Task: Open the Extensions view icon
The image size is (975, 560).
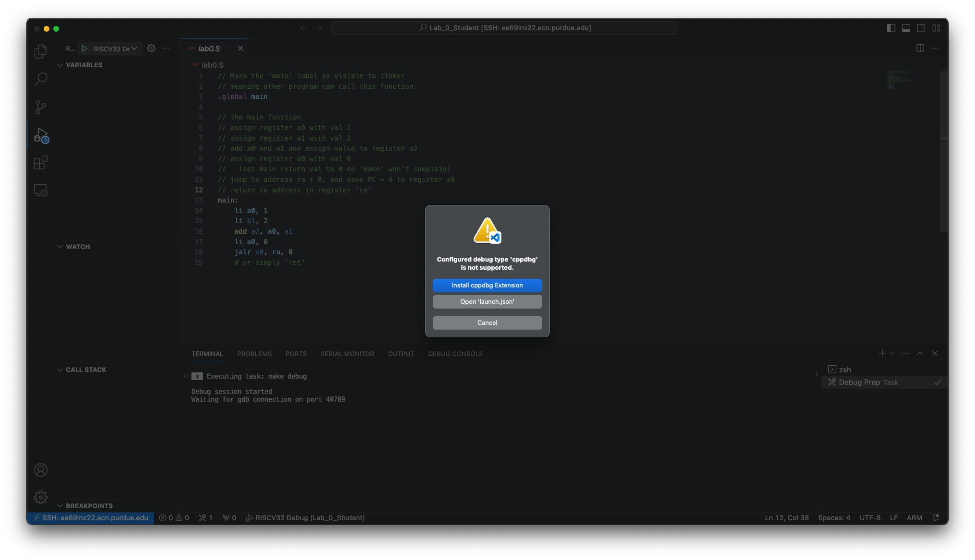Action: coord(41,163)
